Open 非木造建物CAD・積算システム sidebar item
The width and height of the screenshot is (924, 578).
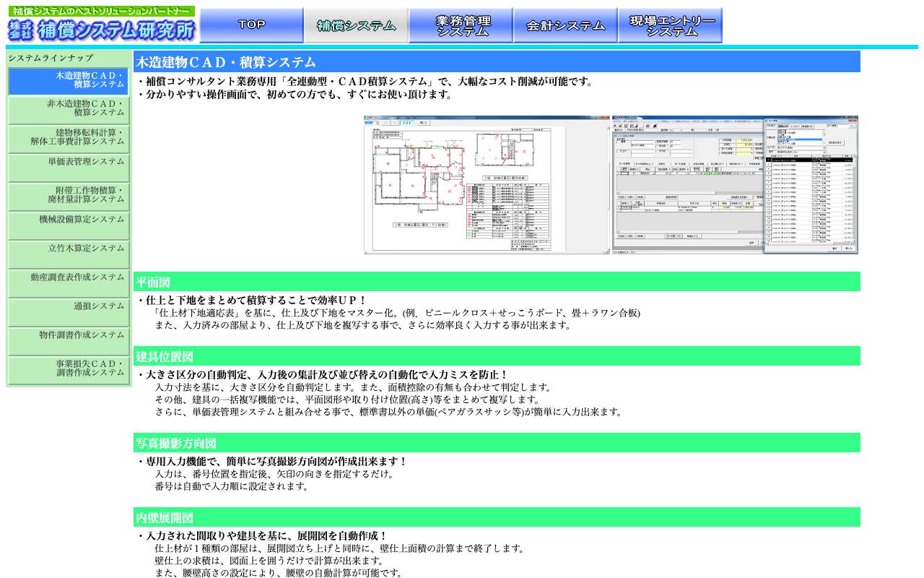pos(69,110)
